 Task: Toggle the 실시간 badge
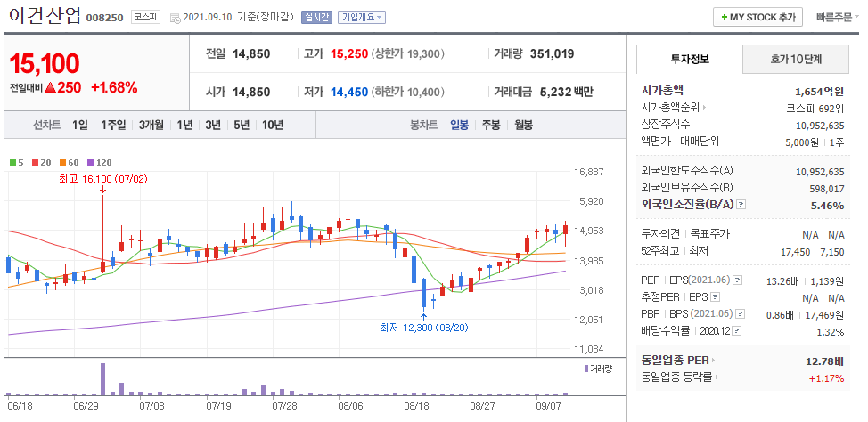pos(316,17)
